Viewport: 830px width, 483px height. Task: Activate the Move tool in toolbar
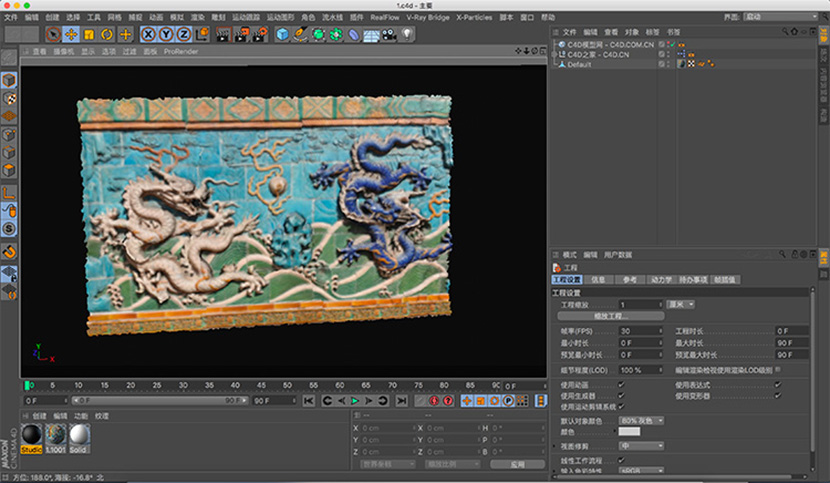coord(71,34)
